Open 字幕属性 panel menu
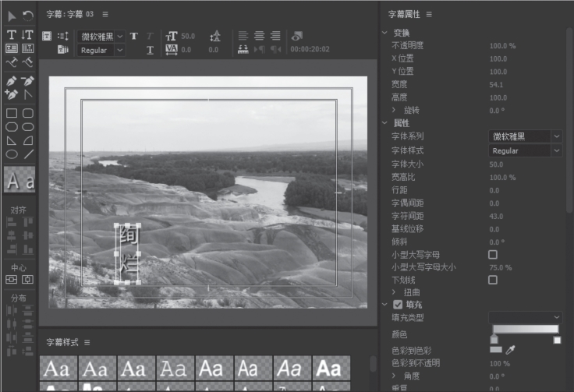The image size is (574, 392). click(x=429, y=14)
